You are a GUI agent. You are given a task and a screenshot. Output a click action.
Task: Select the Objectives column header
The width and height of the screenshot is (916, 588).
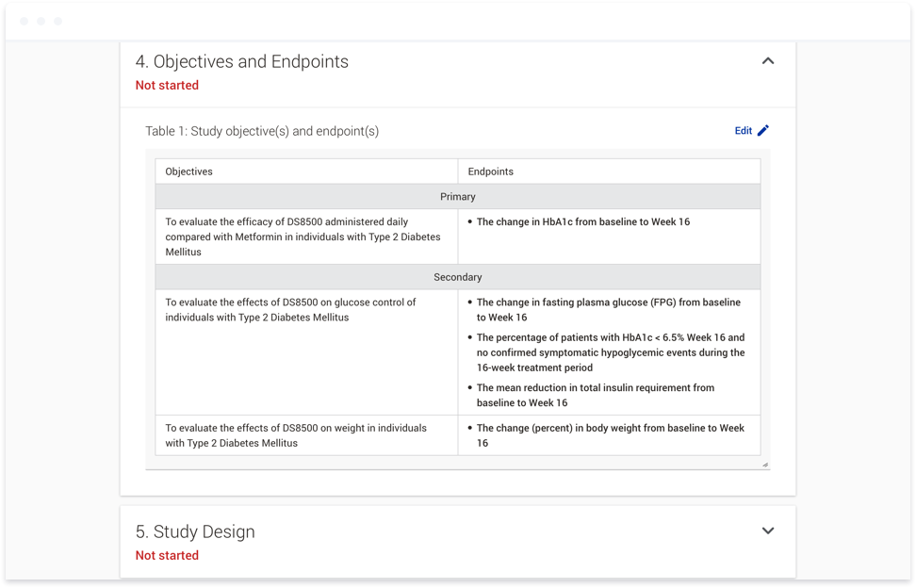click(x=306, y=171)
